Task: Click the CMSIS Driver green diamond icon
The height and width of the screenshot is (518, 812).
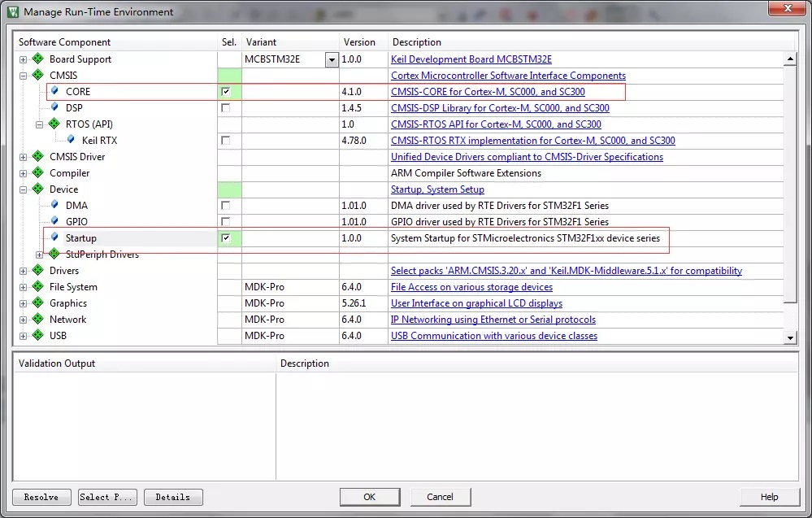Action: pyautogui.click(x=38, y=156)
